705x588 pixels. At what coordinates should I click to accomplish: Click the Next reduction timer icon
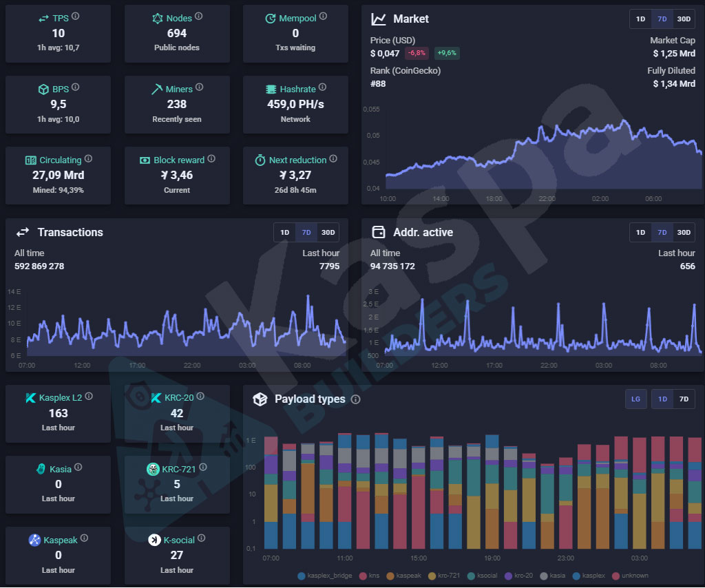260,160
